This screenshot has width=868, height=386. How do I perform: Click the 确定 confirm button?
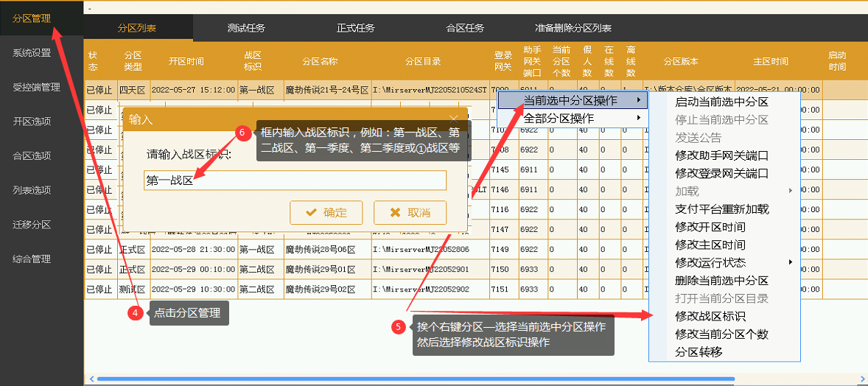(x=326, y=212)
